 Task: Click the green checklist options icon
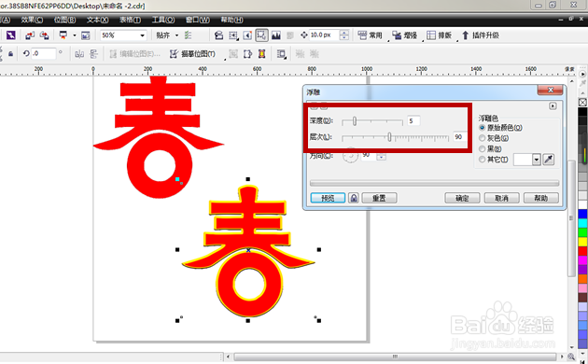[x=189, y=35]
